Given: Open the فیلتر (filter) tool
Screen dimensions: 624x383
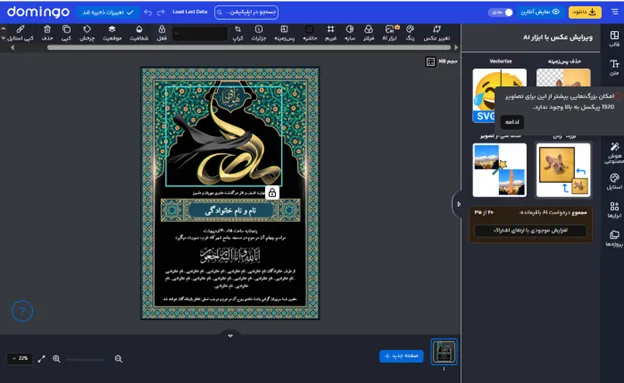Looking at the screenshot, I should click(369, 33).
